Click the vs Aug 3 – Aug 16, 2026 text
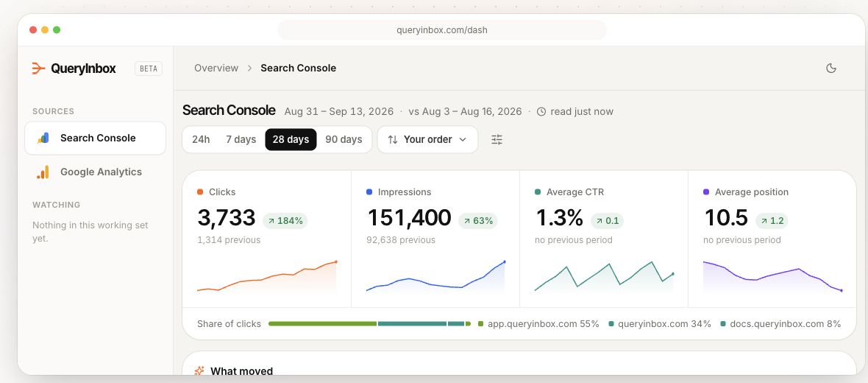This screenshot has width=868, height=383. click(465, 111)
